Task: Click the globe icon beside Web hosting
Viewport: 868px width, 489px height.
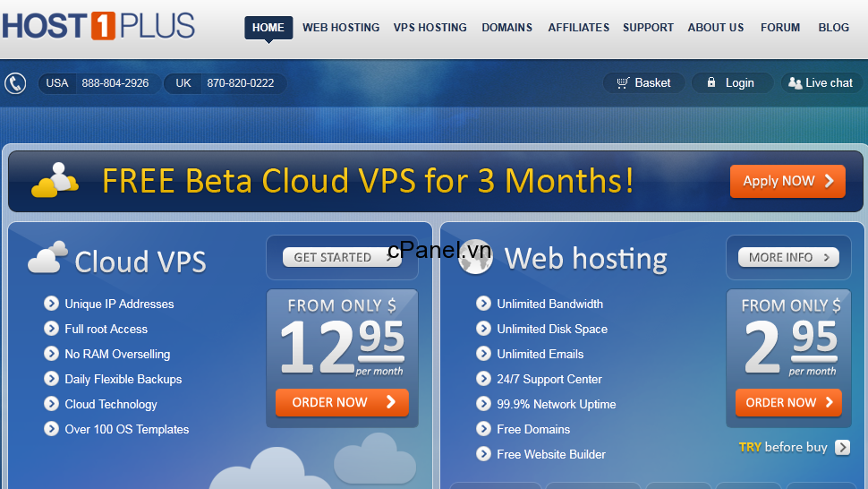Action: coord(476,258)
